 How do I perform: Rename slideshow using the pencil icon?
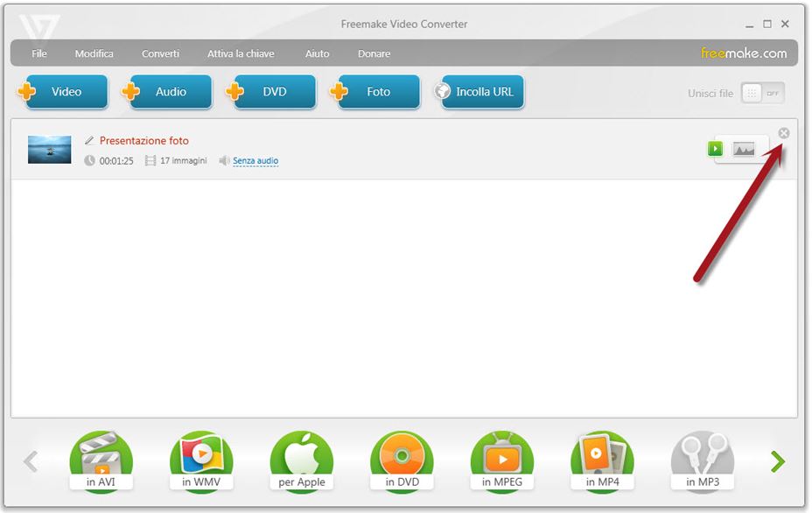[x=89, y=140]
